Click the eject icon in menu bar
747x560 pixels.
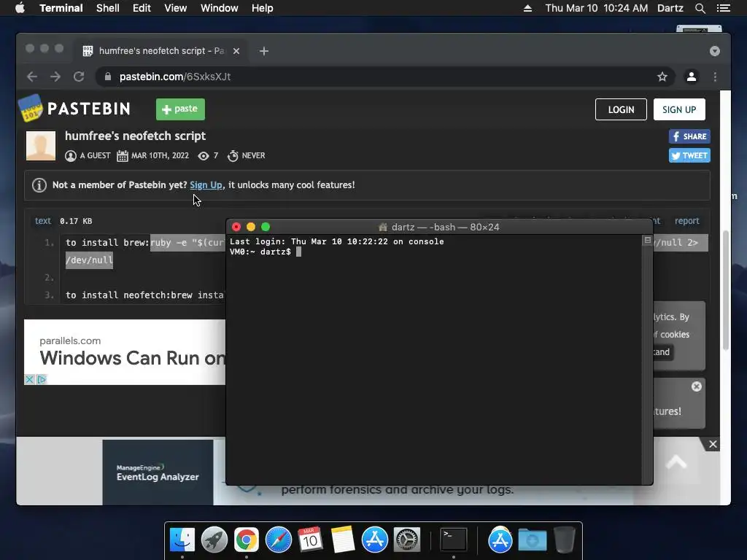[x=527, y=8]
